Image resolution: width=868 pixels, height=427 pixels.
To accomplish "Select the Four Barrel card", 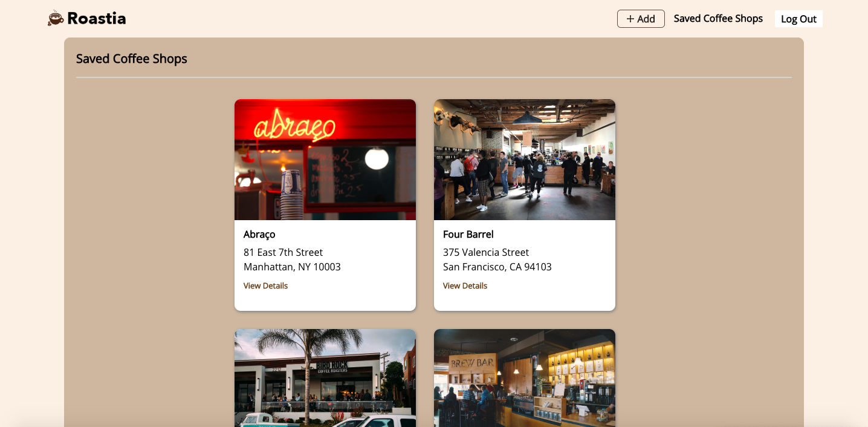I will coord(523,204).
